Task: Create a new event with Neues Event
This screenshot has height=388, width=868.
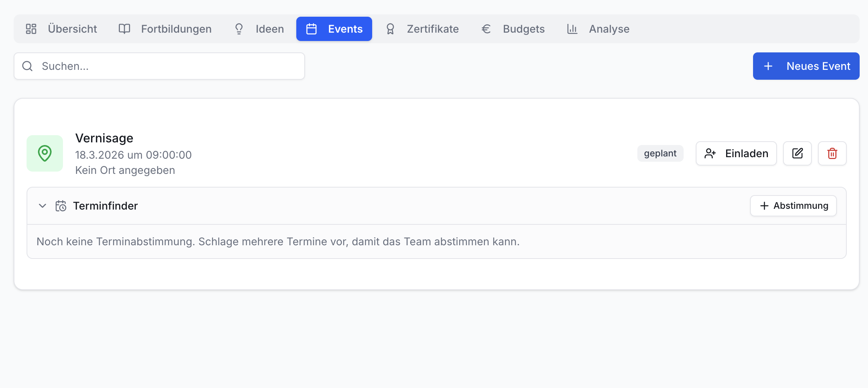Action: point(806,66)
